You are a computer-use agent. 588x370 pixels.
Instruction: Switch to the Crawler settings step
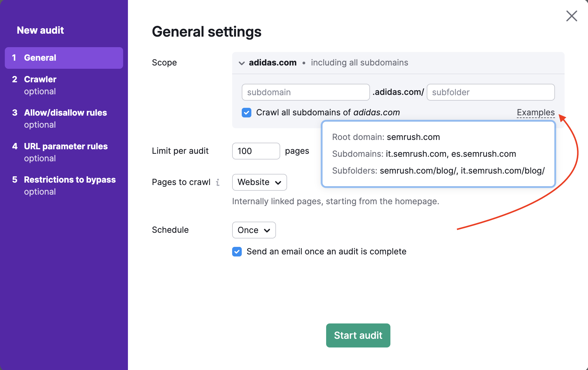point(40,79)
